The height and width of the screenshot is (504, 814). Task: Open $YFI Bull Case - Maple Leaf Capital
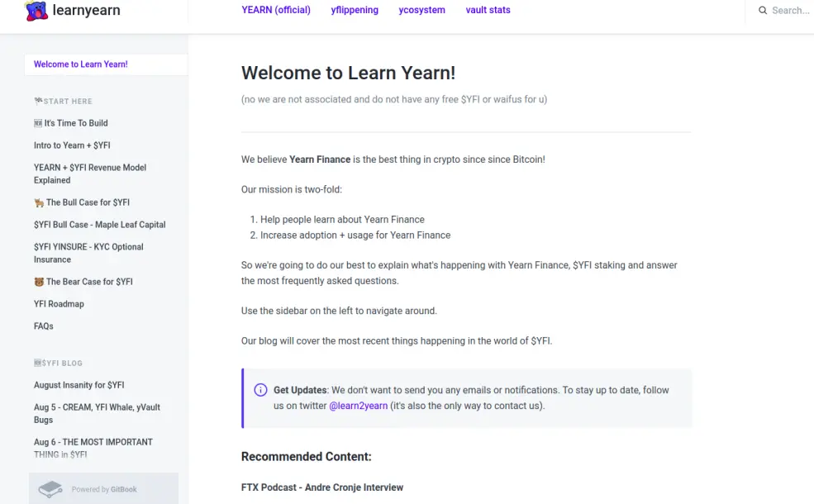tap(100, 225)
